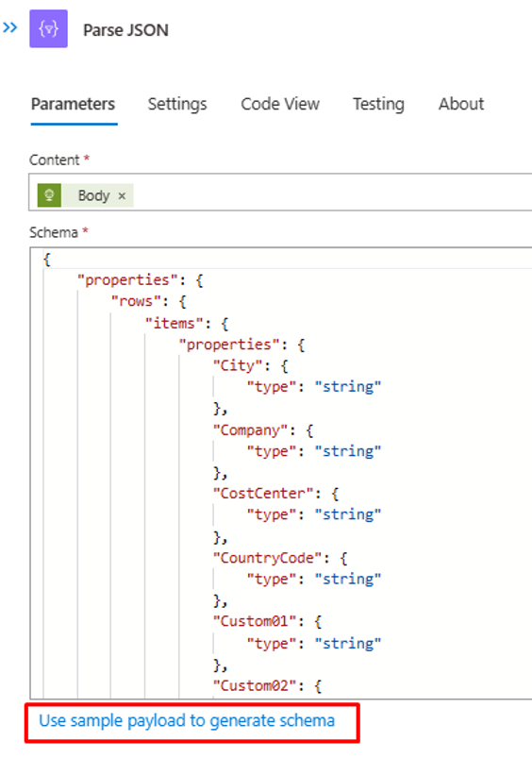Click the "rows" line in schema

(x=148, y=301)
